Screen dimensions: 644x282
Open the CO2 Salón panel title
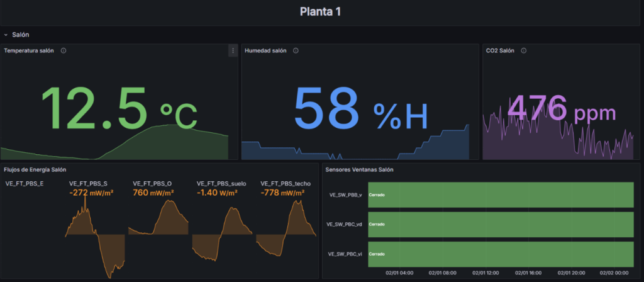coord(501,50)
